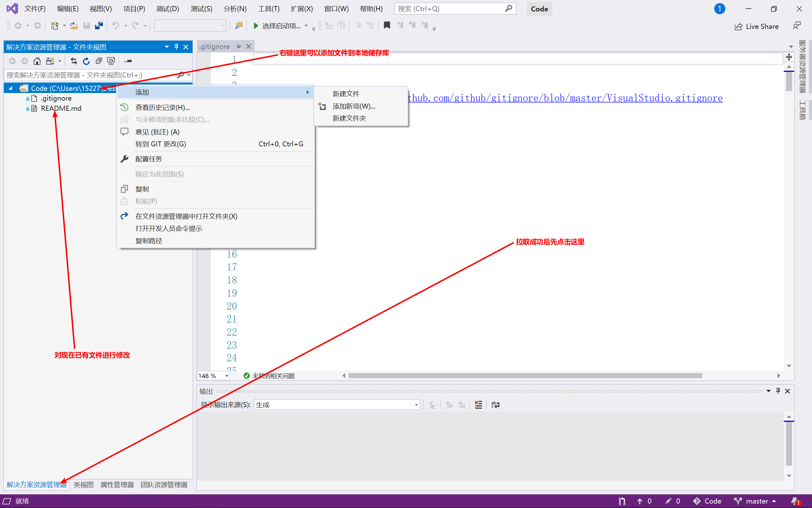Toggle the preview selected items button
Screen dimensions: 812x508
point(128,61)
